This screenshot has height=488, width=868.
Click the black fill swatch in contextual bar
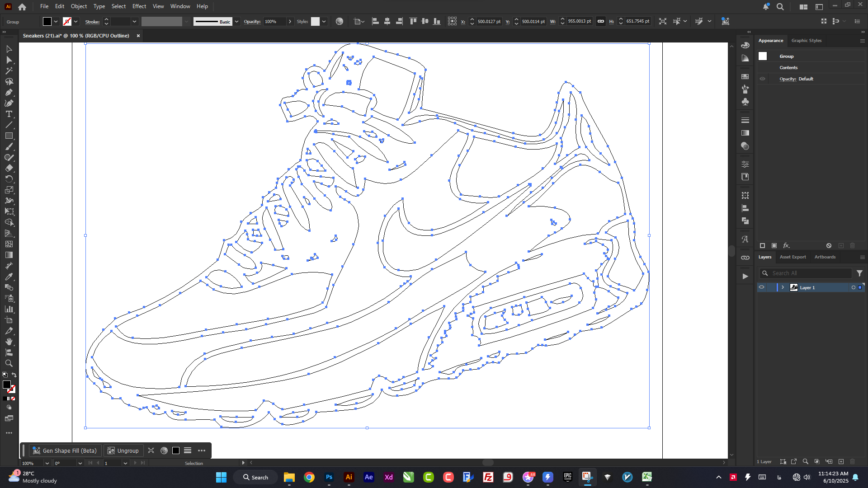point(176,450)
